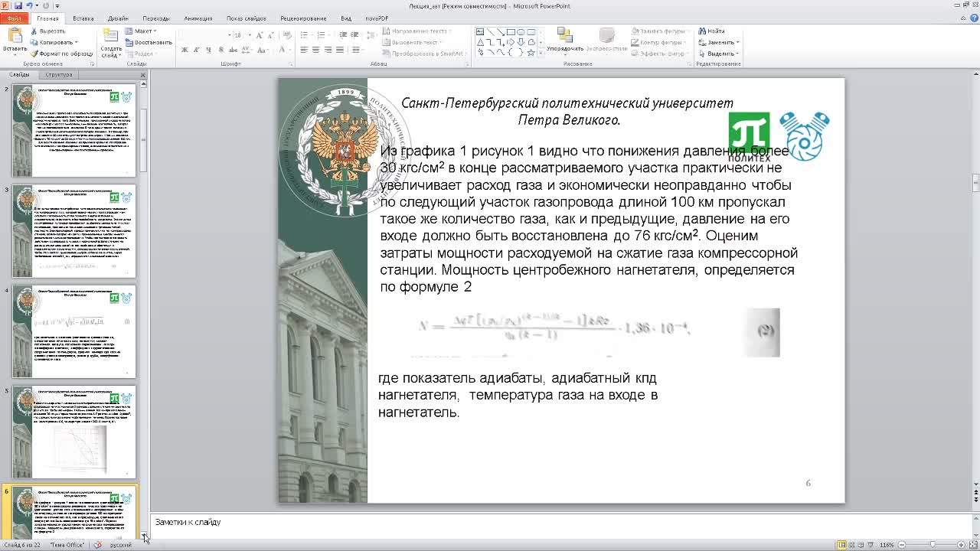This screenshot has width=980, height=551.
Task: Click spell check icon in status bar
Action: [98, 545]
